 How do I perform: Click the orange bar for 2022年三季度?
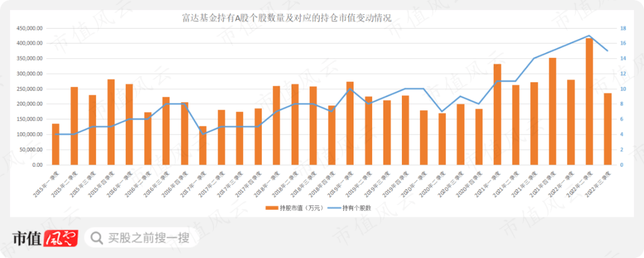click(x=608, y=129)
